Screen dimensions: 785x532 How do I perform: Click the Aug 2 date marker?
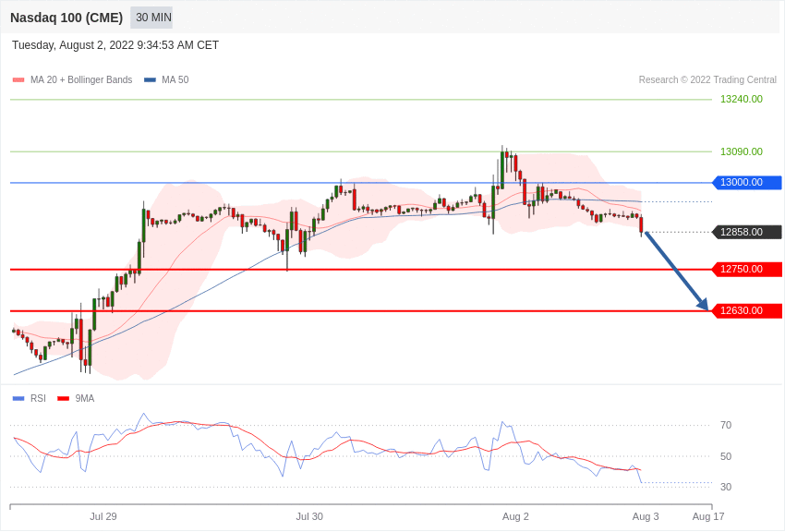515,516
